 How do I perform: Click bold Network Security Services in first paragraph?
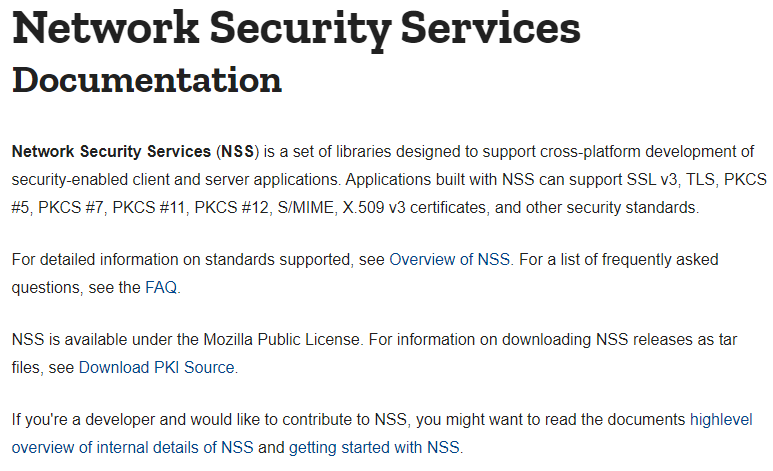point(111,151)
